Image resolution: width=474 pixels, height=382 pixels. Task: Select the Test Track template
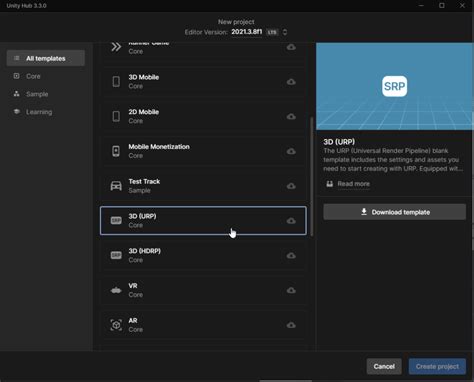203,186
